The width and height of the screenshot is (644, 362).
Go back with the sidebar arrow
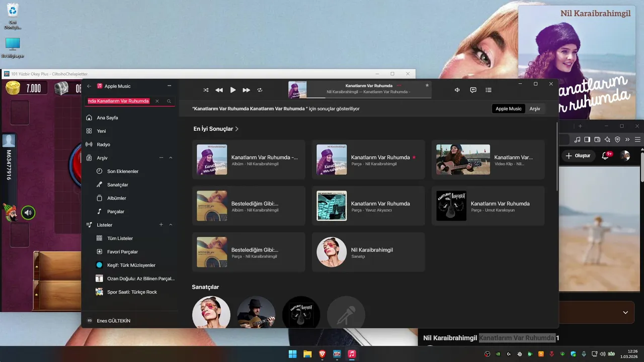89,86
